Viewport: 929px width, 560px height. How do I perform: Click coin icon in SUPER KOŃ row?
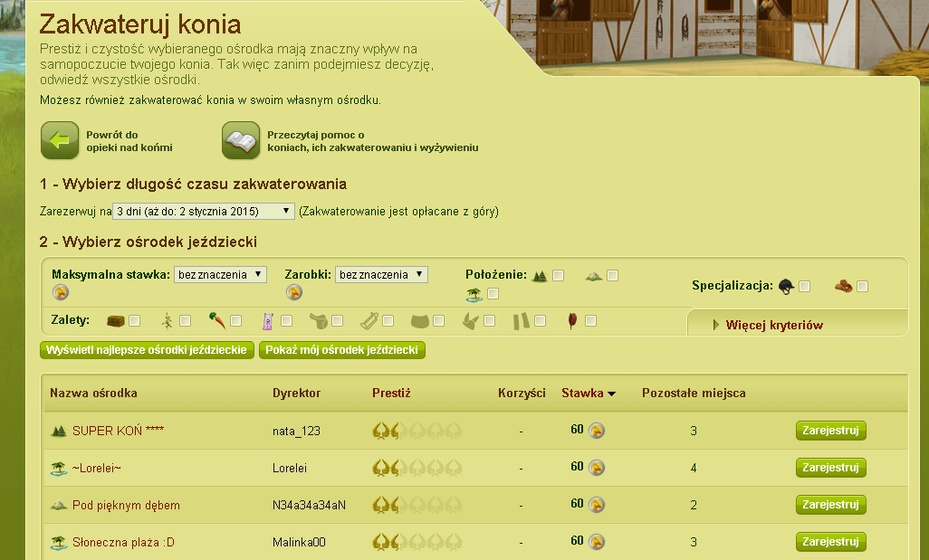[x=597, y=431]
